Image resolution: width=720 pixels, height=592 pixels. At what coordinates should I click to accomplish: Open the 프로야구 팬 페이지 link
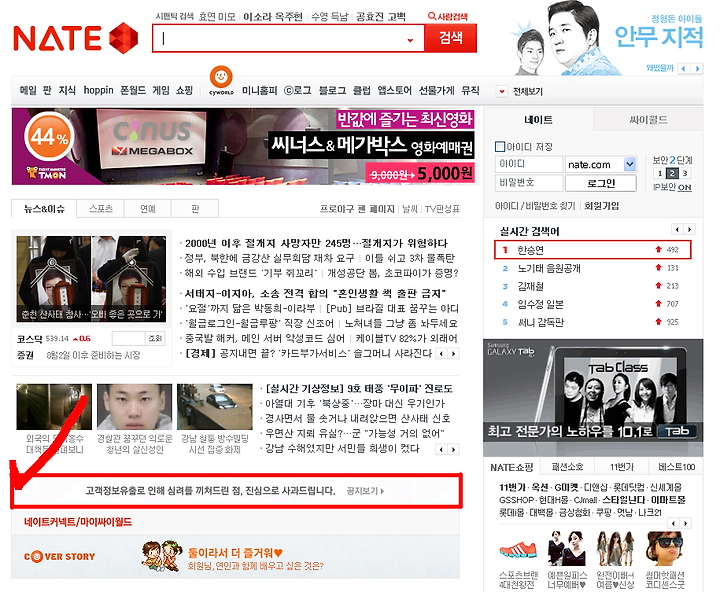[x=357, y=209]
